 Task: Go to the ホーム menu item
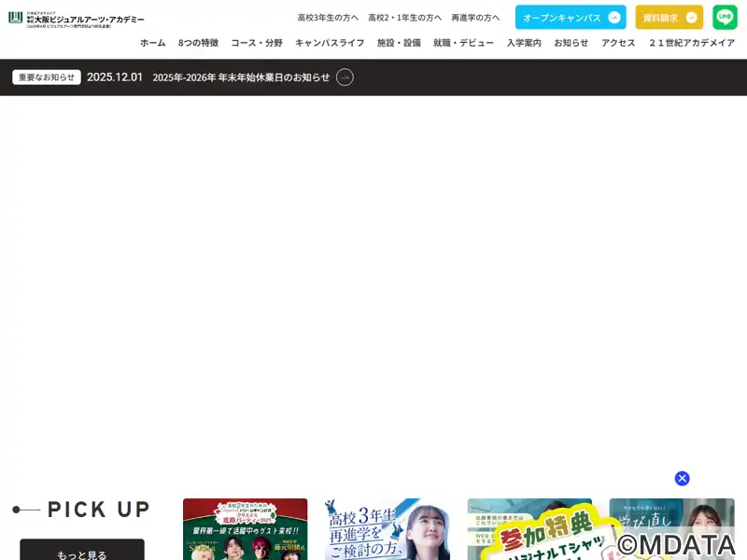[152, 43]
